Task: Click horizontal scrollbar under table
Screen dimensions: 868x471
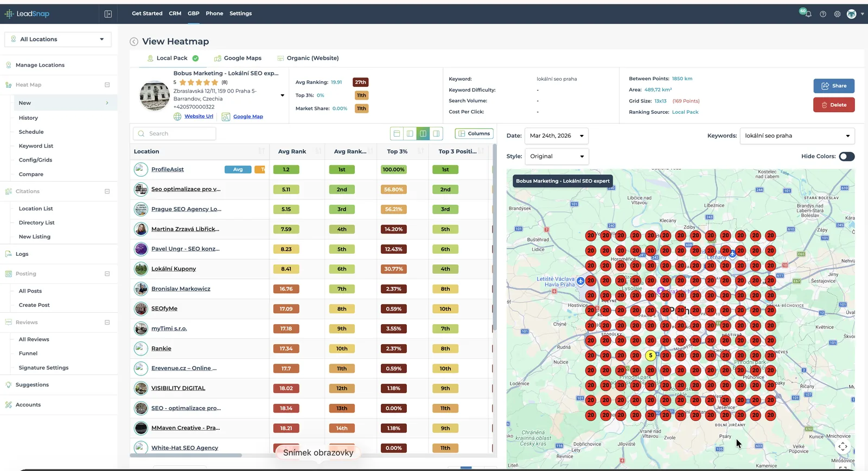Action: (x=186, y=455)
